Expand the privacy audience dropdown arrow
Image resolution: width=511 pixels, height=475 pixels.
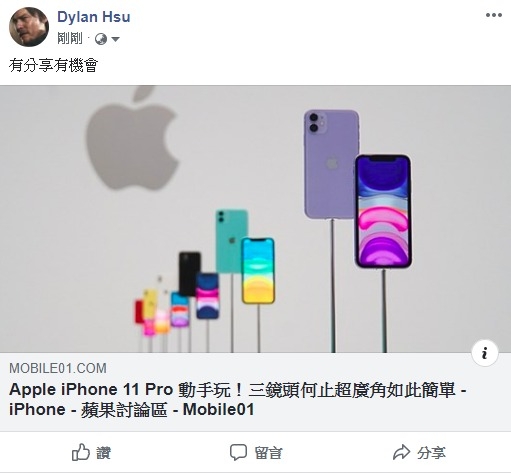click(x=115, y=39)
